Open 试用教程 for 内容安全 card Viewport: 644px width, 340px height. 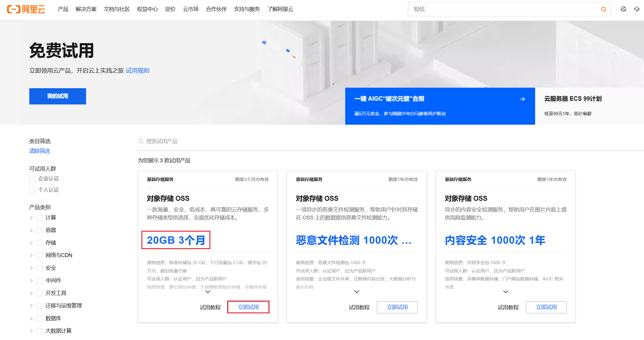(508, 307)
